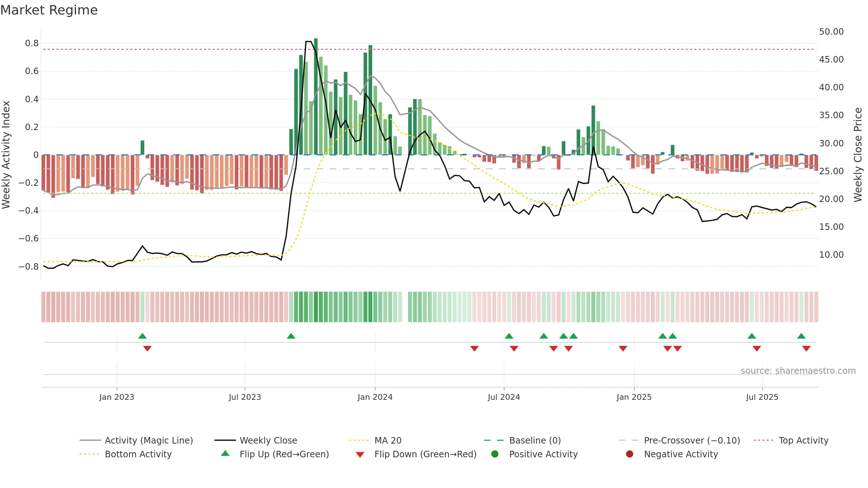The image size is (868, 488).
Task: Click the 0.8 tick on the left axis
Action: [x=32, y=43]
